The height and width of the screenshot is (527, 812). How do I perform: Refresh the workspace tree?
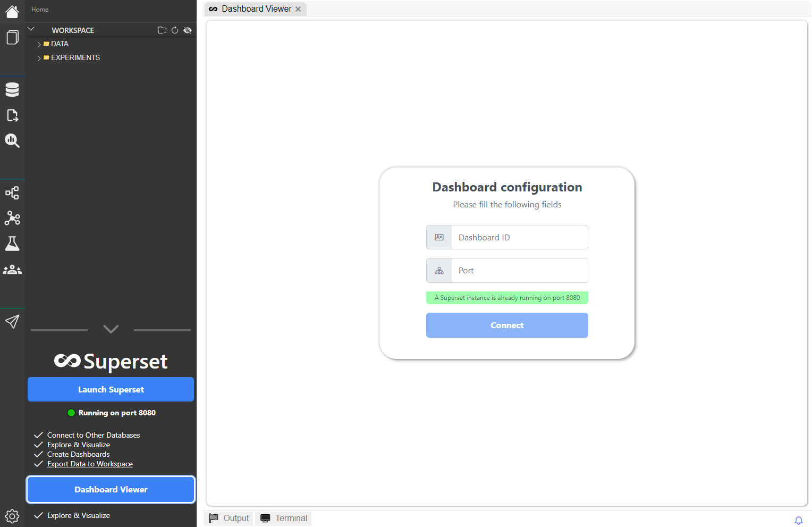175,30
